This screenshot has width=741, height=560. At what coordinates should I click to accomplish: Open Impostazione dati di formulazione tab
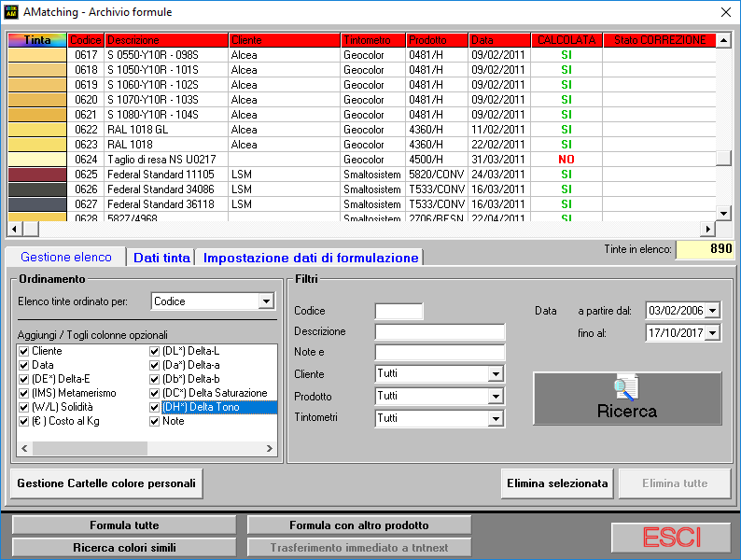(x=311, y=258)
